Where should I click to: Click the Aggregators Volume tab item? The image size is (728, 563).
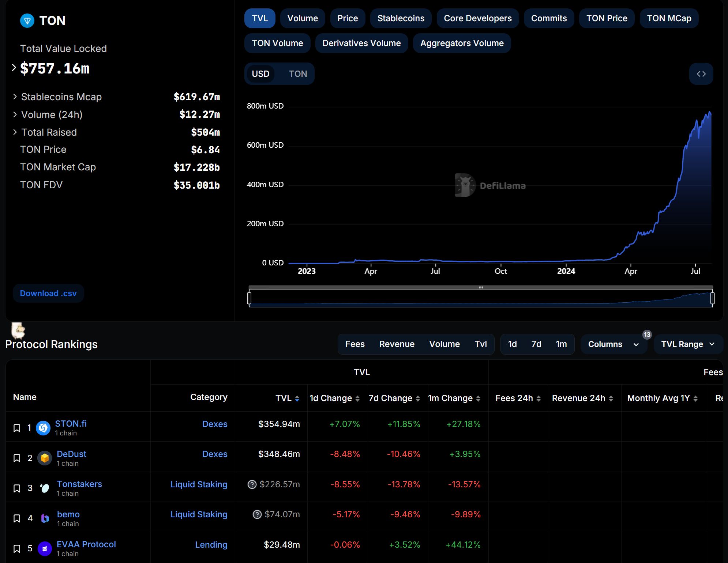pos(462,42)
